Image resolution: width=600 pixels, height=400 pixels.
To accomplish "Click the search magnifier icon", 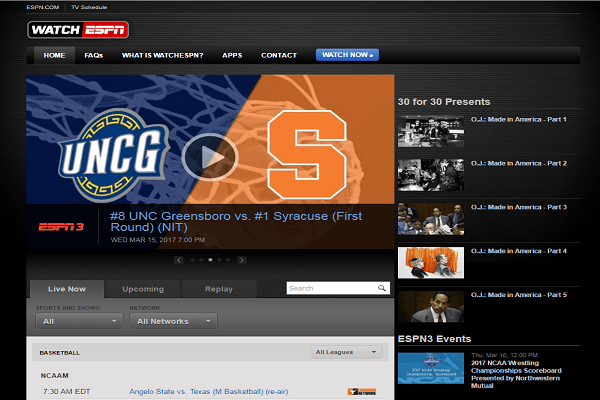I will (382, 288).
